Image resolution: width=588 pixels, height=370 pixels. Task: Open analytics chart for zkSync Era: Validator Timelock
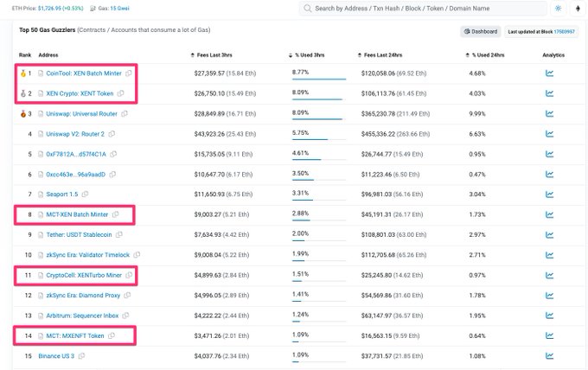tap(549, 255)
